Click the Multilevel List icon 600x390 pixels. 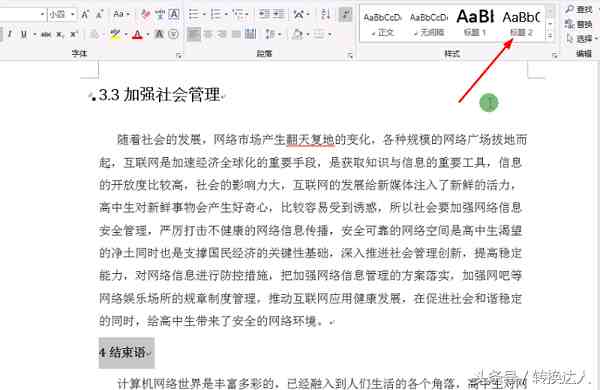(239, 15)
